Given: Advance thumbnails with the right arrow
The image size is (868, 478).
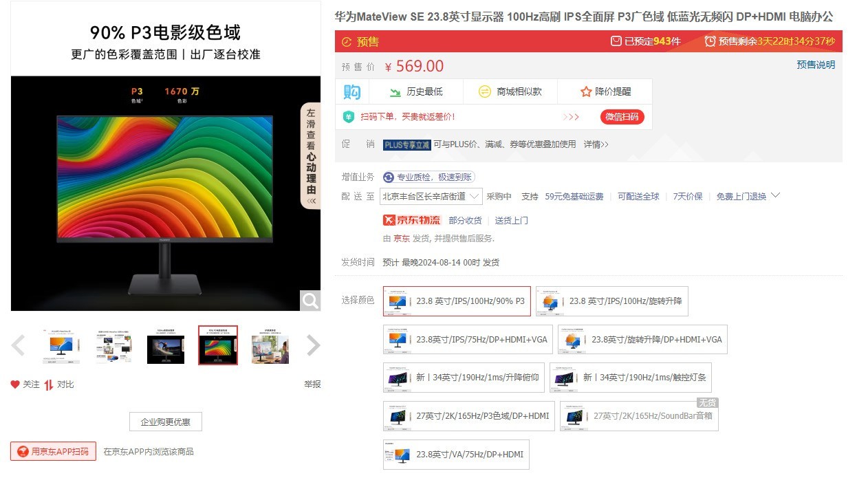Looking at the screenshot, I should (313, 345).
